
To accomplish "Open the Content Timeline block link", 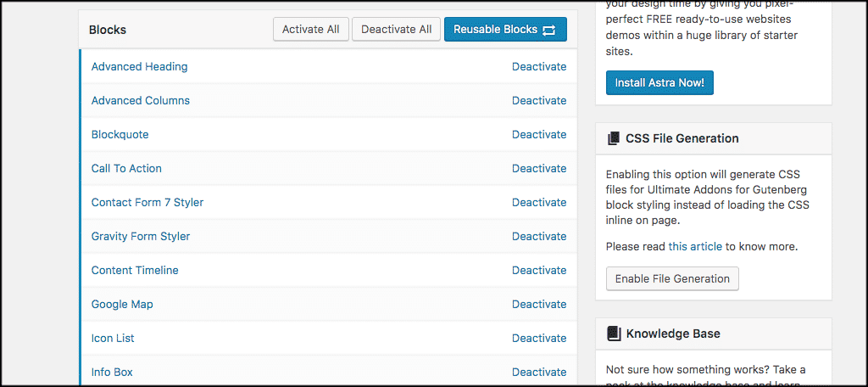I will click(x=135, y=270).
